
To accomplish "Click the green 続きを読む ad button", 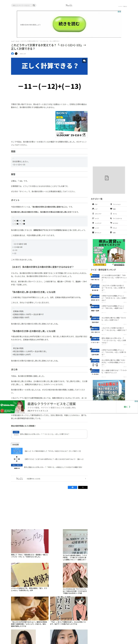I will pyautogui.click(x=69, y=24).
